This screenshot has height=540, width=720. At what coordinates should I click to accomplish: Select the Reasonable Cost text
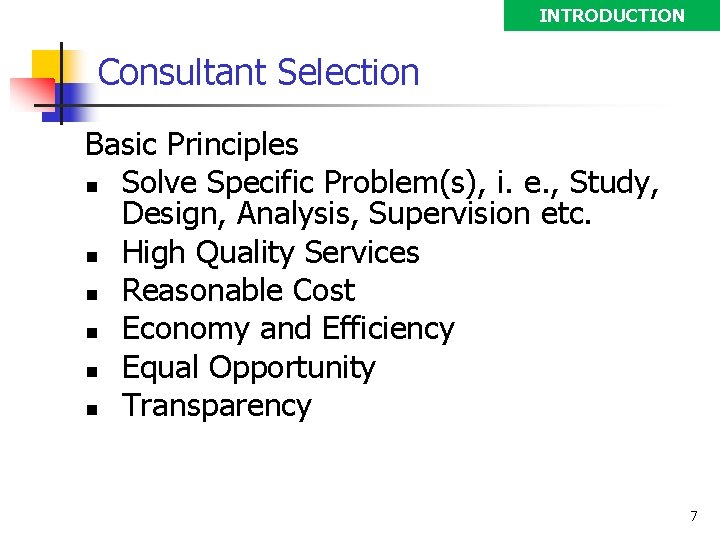[x=239, y=290]
